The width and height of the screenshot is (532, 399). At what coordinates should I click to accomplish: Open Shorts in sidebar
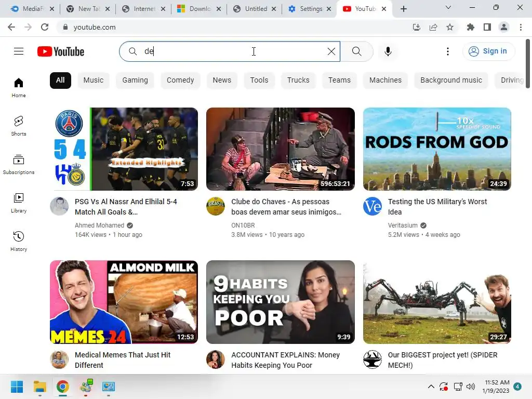19,126
